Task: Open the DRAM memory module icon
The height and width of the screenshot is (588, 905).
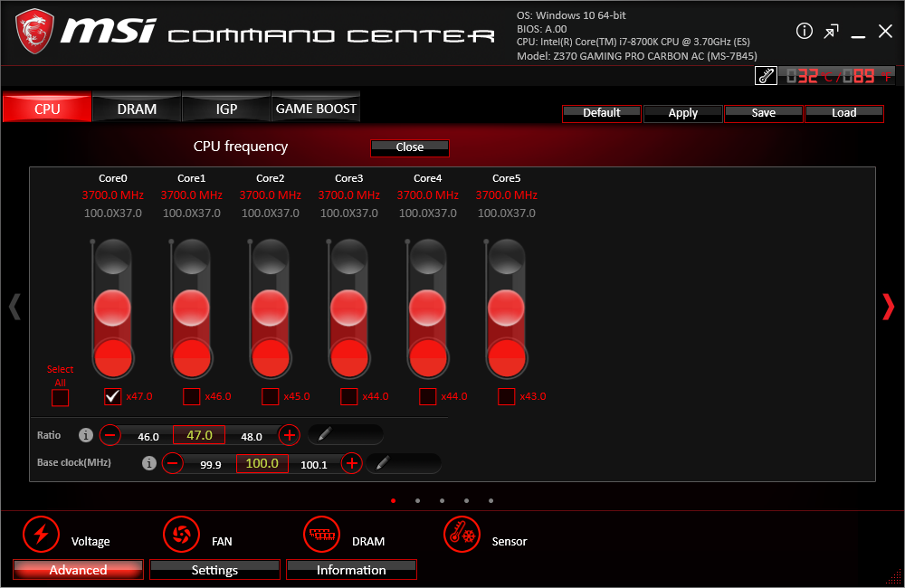Action: point(321,534)
